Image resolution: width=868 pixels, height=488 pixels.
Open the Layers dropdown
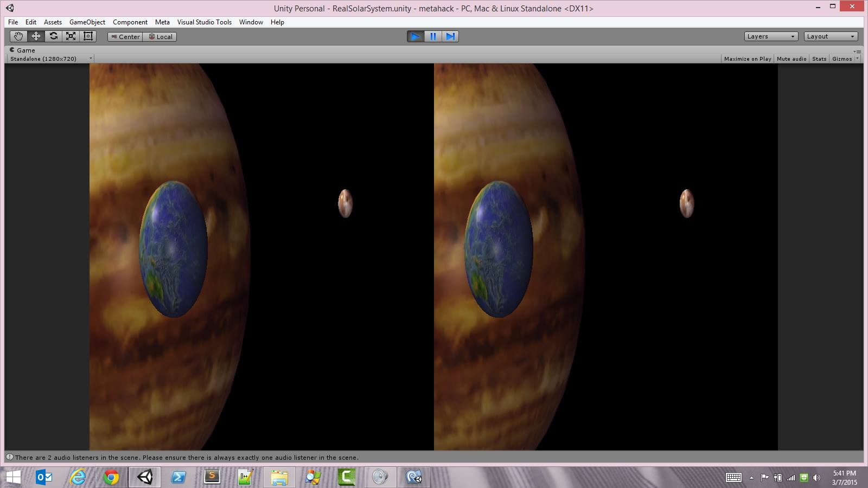771,36
